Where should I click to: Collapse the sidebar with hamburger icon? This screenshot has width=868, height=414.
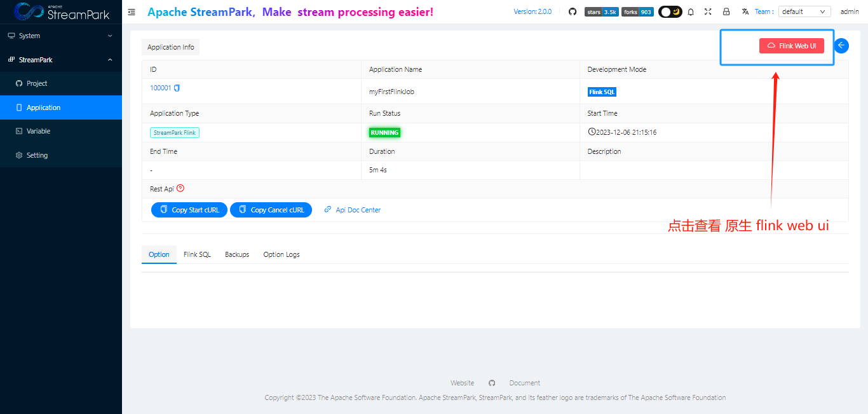click(132, 11)
